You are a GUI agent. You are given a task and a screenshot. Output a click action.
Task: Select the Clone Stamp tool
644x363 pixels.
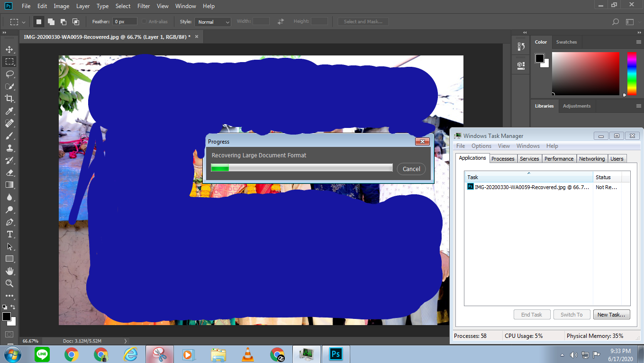(x=9, y=148)
